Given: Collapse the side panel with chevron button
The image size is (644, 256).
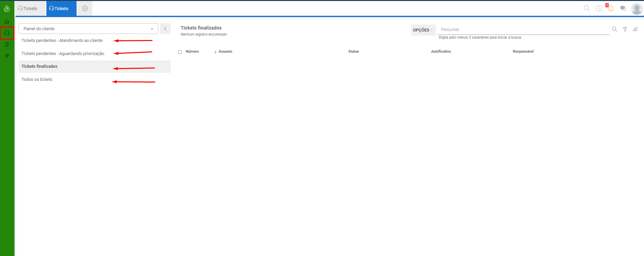Looking at the screenshot, I should (165, 29).
